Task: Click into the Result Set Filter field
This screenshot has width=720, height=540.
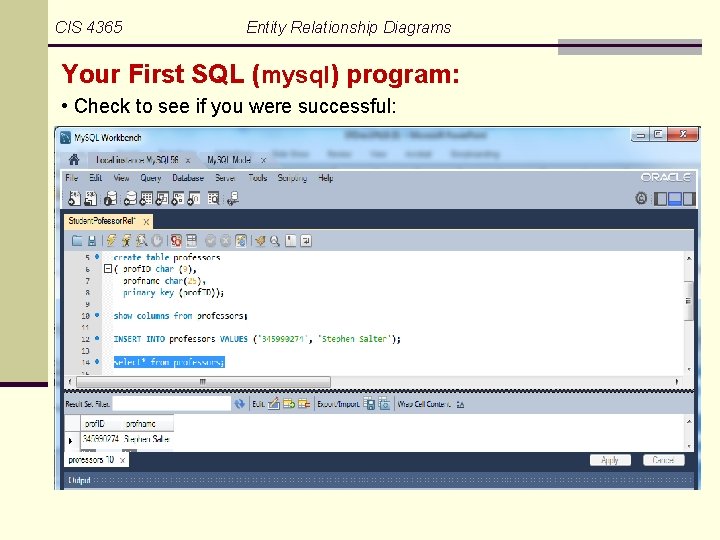Action: (171, 404)
